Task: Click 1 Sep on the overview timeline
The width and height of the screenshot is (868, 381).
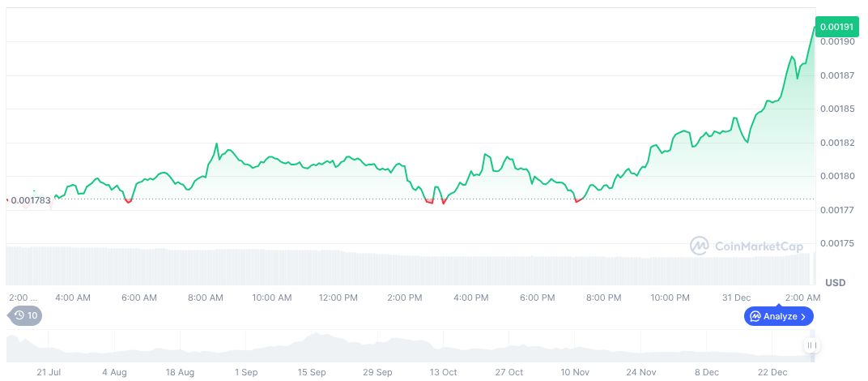Action: [245, 372]
